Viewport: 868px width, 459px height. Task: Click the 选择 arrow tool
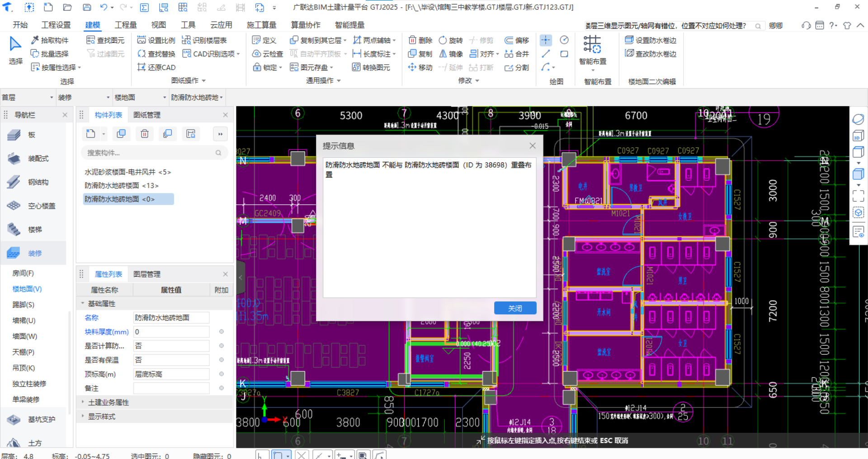pyautogui.click(x=15, y=50)
